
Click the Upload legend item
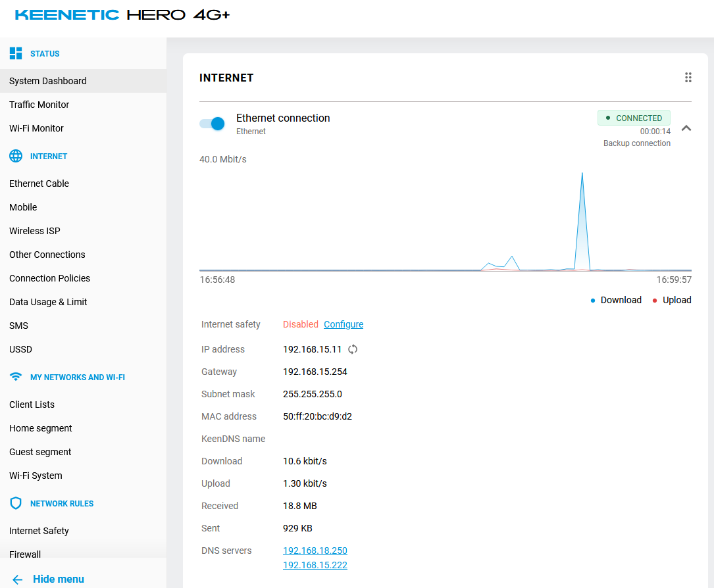672,300
